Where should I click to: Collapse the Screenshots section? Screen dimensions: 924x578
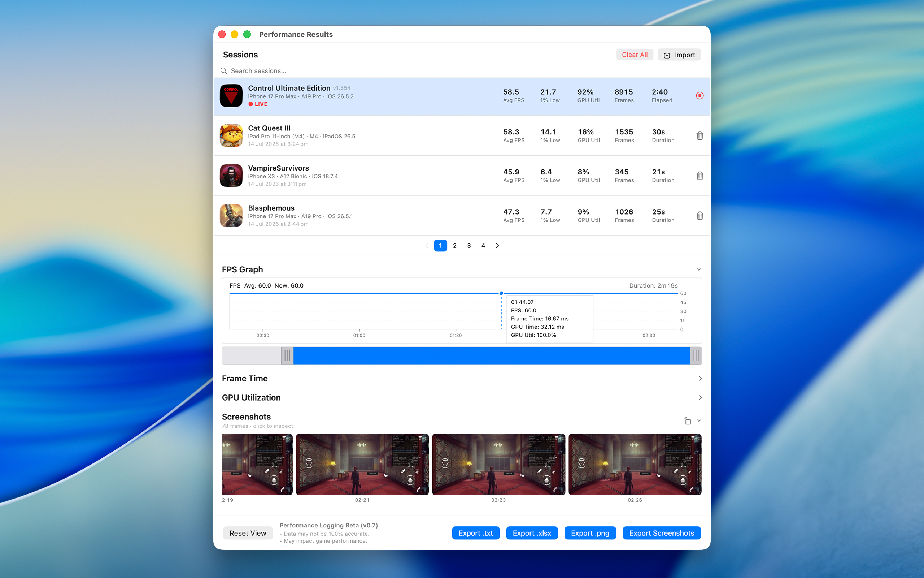click(x=699, y=420)
